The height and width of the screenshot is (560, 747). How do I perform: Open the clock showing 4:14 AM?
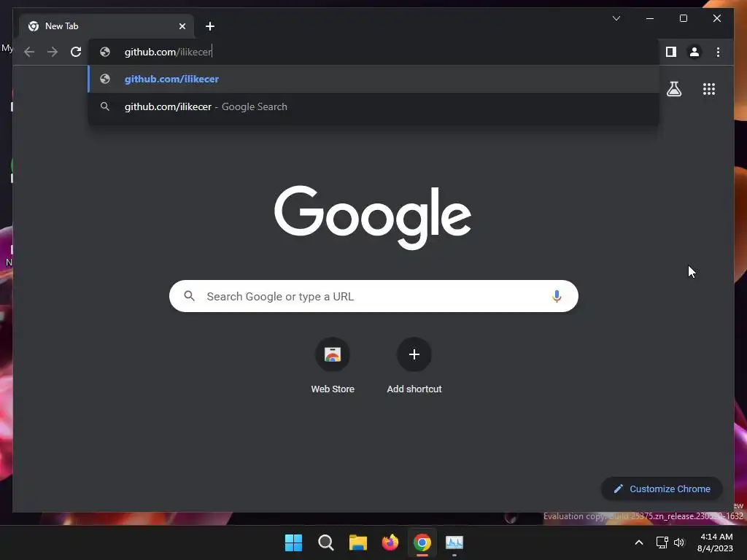[x=715, y=542]
